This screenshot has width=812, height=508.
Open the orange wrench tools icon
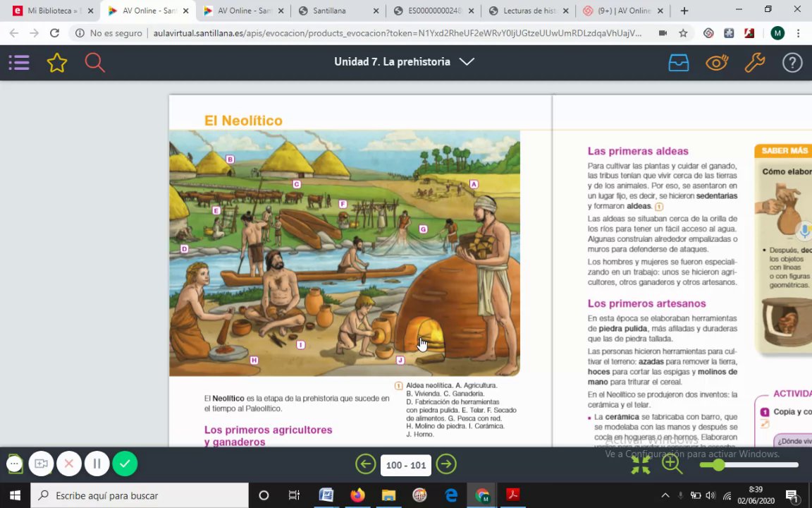(754, 63)
